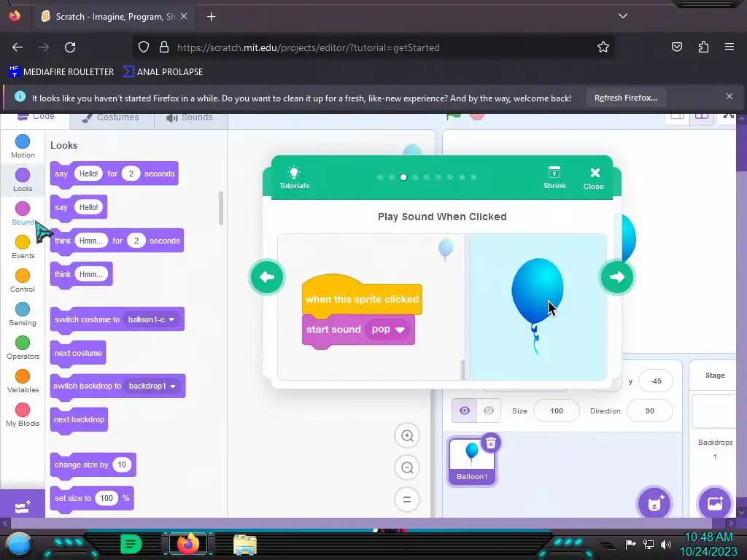Viewport: 747px width, 560px height.
Task: Edit the sprite y position field
Action: tap(656, 381)
